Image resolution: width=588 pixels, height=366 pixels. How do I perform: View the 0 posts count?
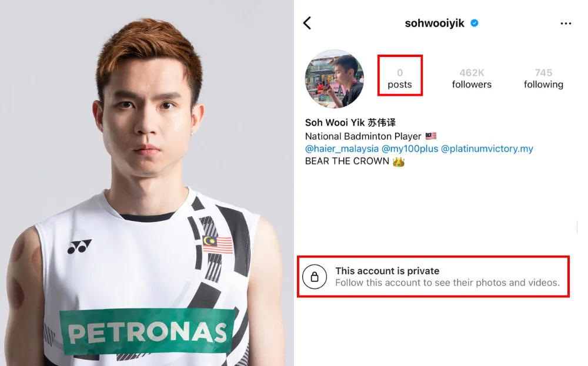(400, 78)
